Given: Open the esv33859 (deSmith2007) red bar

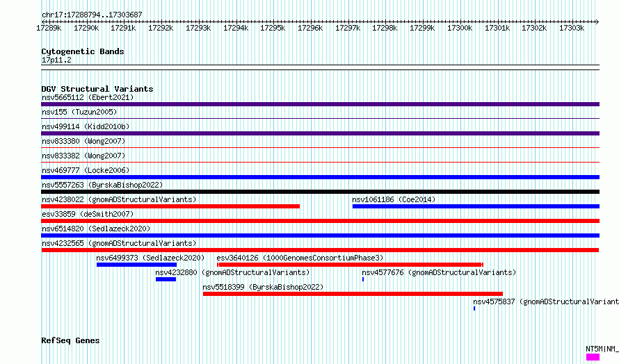Looking at the screenshot, I should coord(320,221).
